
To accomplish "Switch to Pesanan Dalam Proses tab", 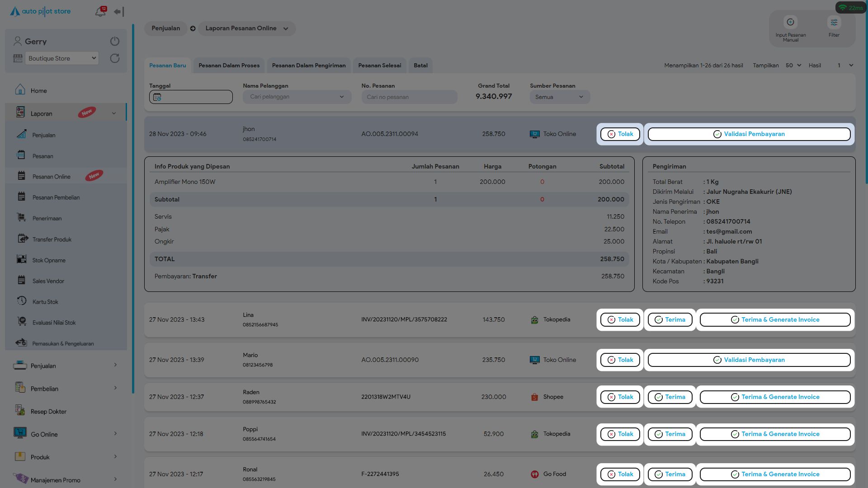I will [229, 66].
